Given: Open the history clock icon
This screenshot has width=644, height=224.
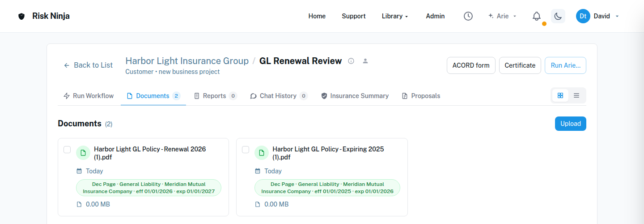Looking at the screenshot, I should (468, 16).
